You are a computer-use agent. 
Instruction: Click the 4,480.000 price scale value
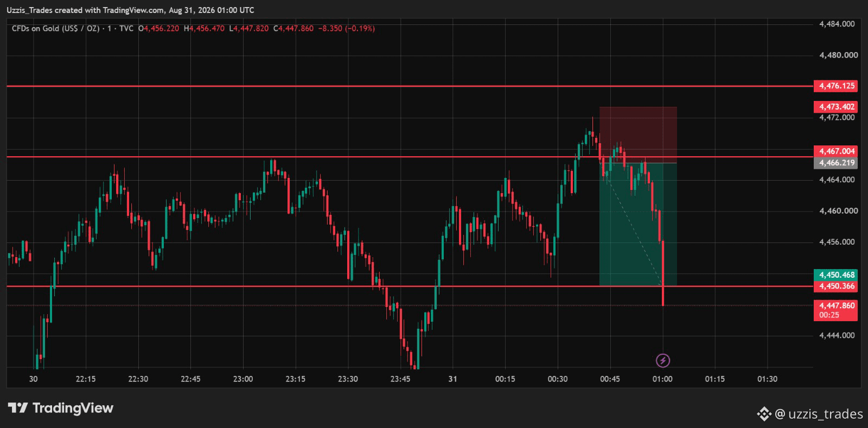pyautogui.click(x=838, y=55)
